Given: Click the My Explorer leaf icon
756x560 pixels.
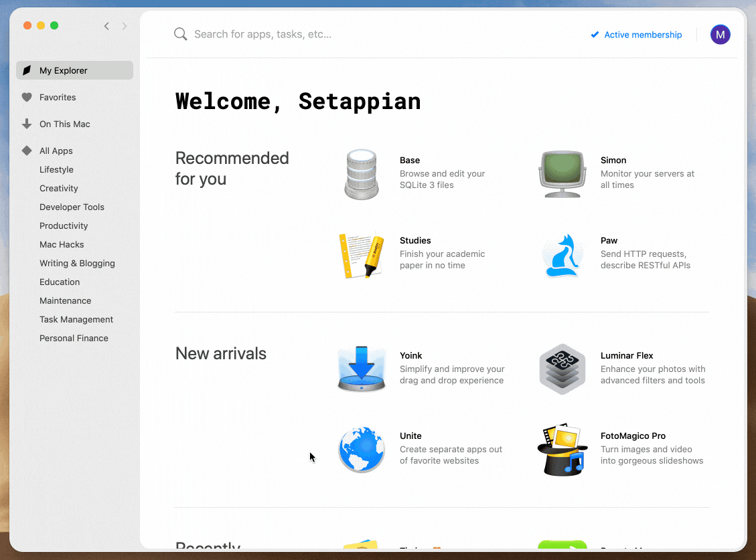Looking at the screenshot, I should click(x=27, y=70).
